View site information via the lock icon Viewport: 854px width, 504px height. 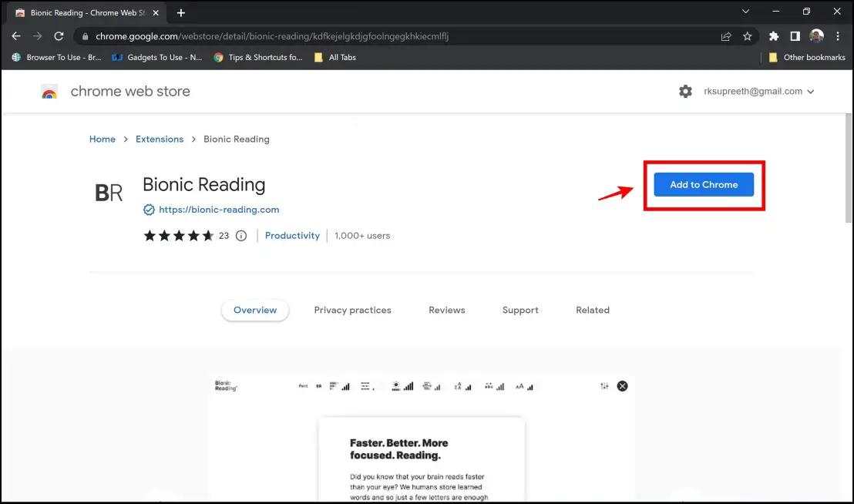pos(85,36)
